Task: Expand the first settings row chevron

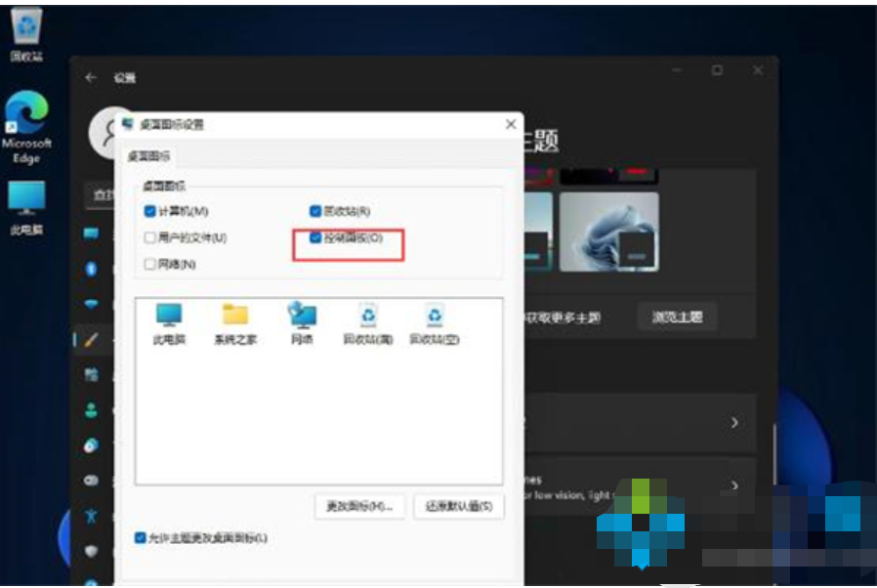Action: pos(734,423)
